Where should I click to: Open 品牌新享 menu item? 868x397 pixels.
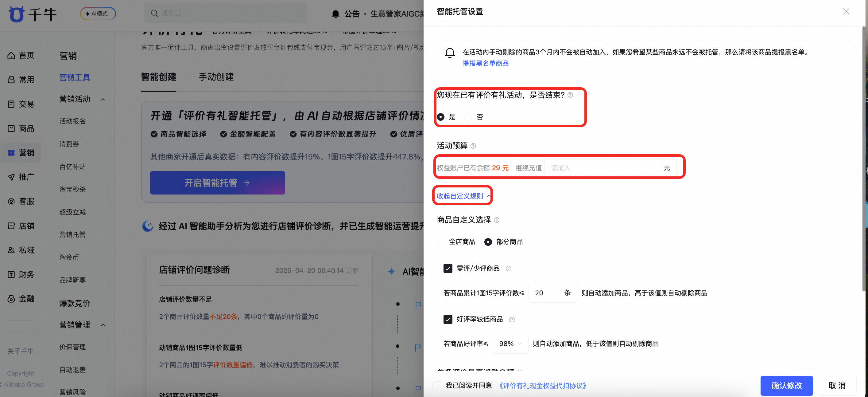click(x=72, y=280)
